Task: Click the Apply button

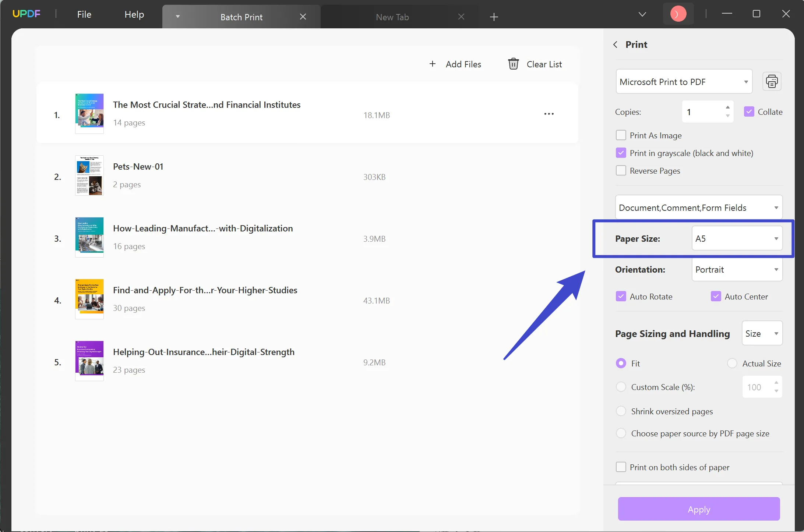Action: (x=699, y=509)
